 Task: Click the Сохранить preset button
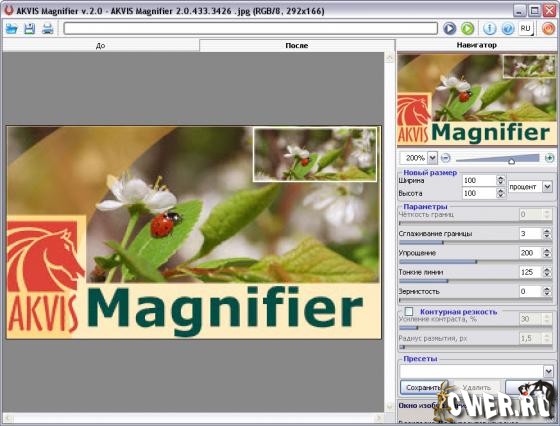click(x=423, y=387)
